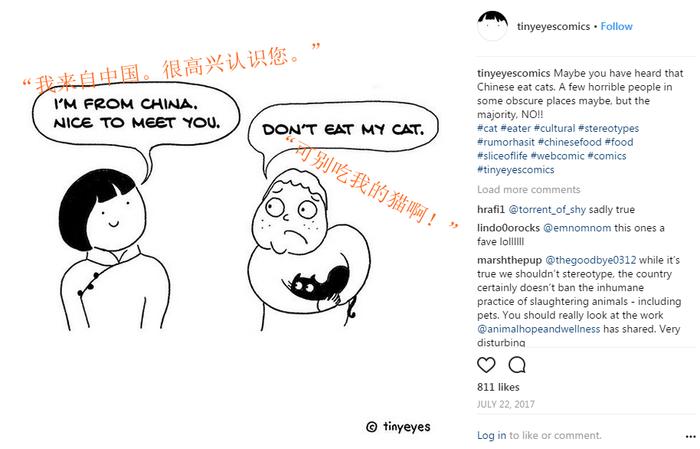The width and height of the screenshot is (700, 449).
Task: Open the #webcomic hashtag
Action: [557, 156]
